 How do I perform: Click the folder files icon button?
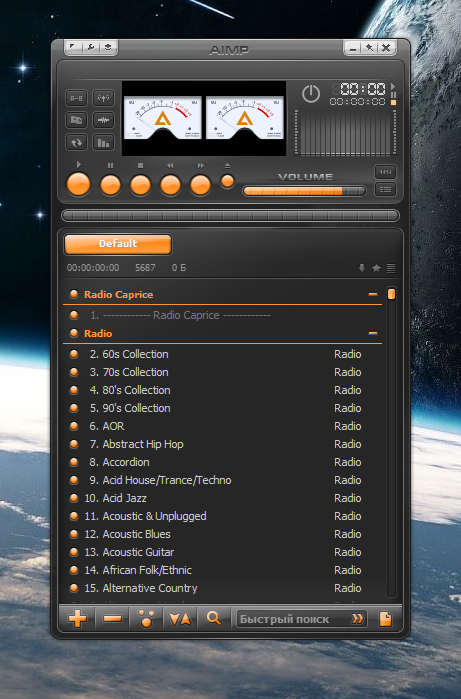[77, 120]
